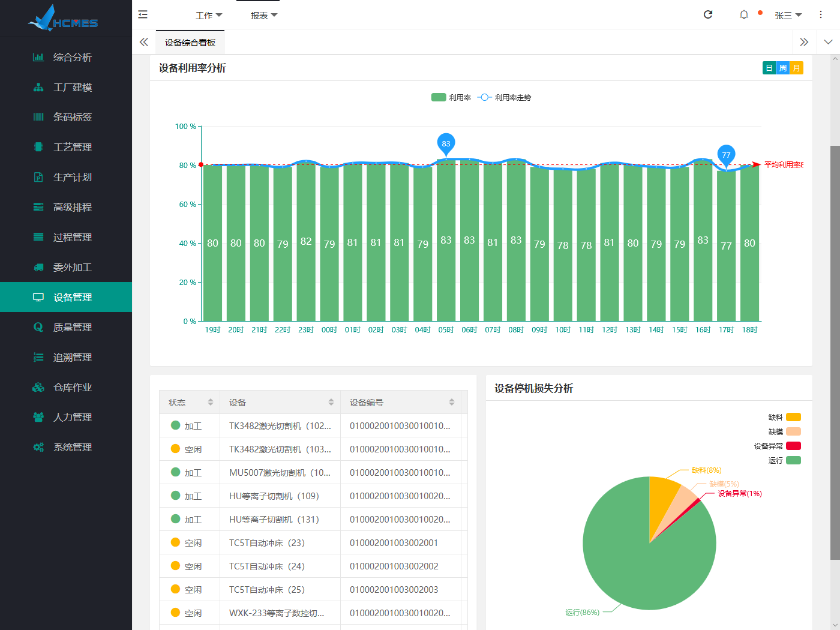
Task: Toggle the 运行 legend in pie chart
Action: [793, 460]
